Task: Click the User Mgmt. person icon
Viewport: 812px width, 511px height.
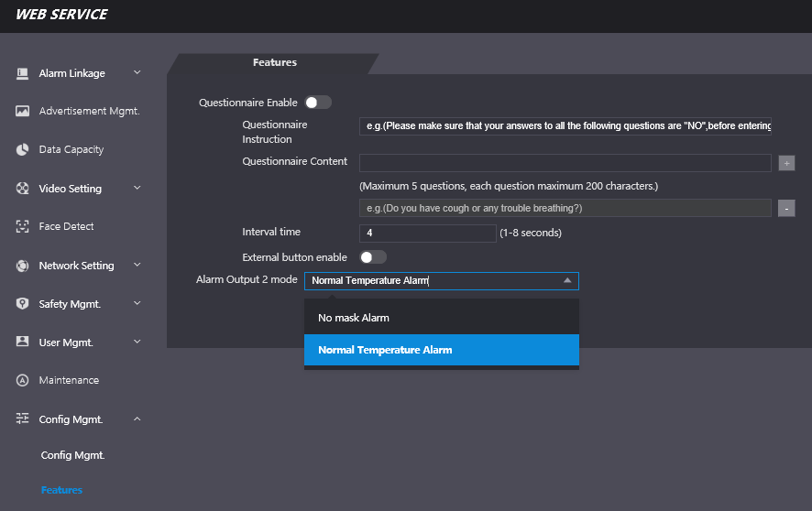Action: point(23,342)
